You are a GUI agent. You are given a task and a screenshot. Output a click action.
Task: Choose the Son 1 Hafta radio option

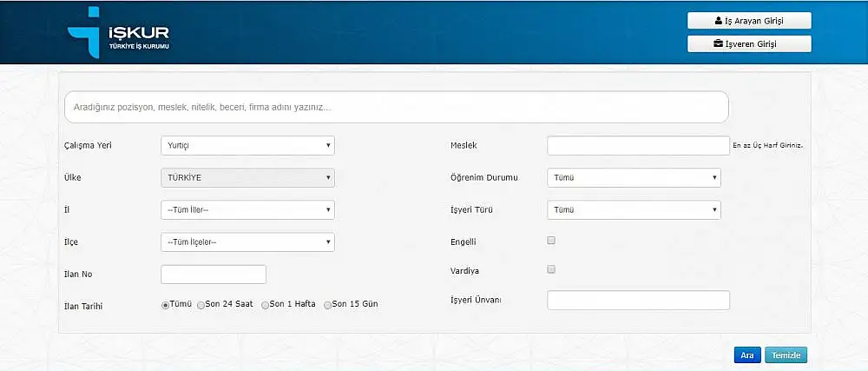pos(266,305)
